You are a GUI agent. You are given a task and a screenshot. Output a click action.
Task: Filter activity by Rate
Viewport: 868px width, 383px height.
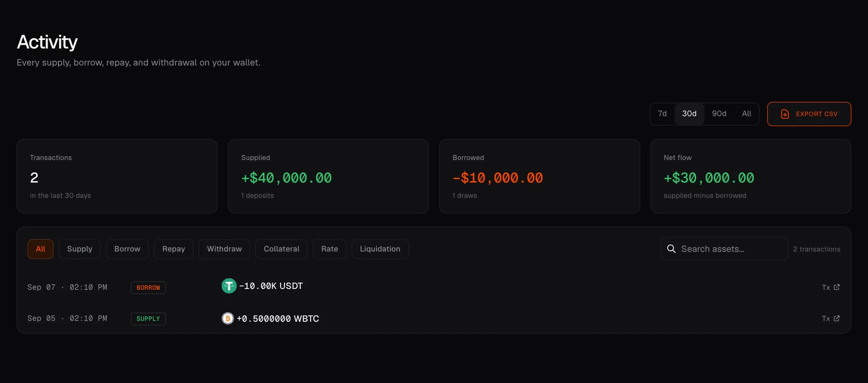pyautogui.click(x=330, y=249)
